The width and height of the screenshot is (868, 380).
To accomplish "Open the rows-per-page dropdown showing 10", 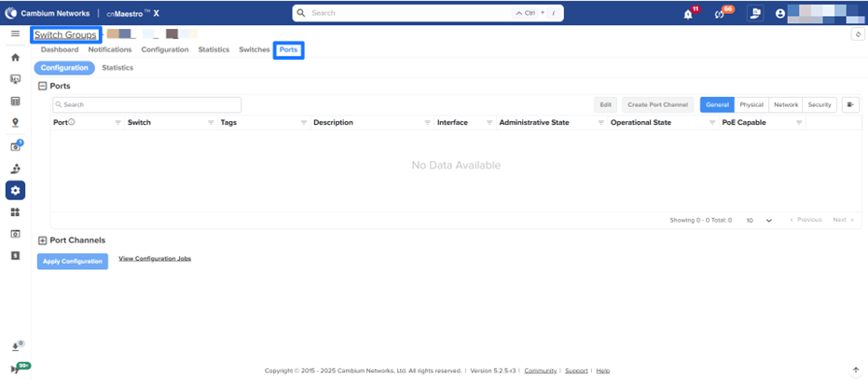I will [x=760, y=221].
